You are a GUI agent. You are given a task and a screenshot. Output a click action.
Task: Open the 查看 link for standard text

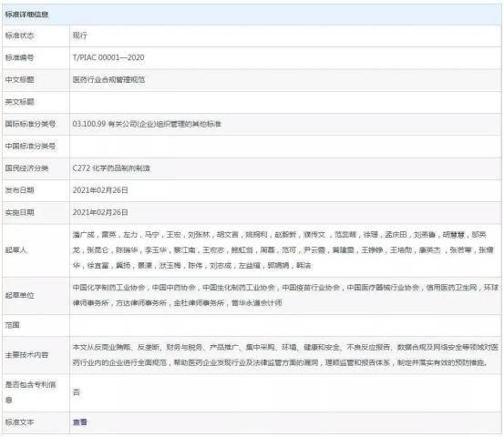pos(80,422)
